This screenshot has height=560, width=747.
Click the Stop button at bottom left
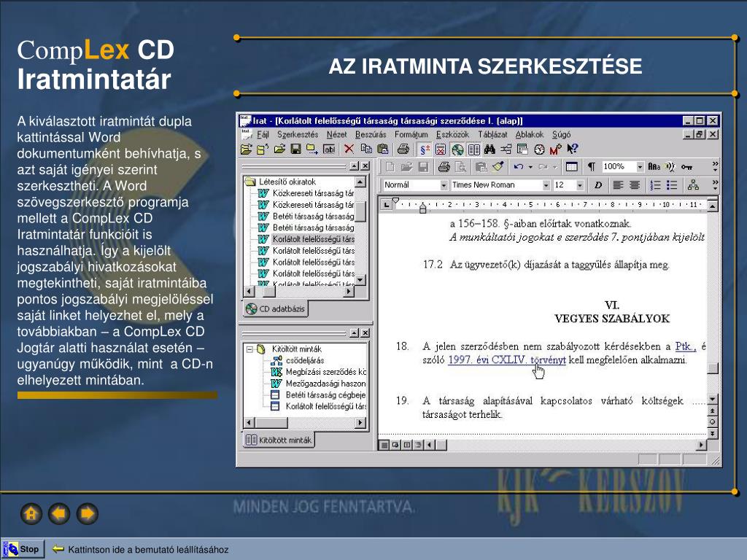[23, 549]
